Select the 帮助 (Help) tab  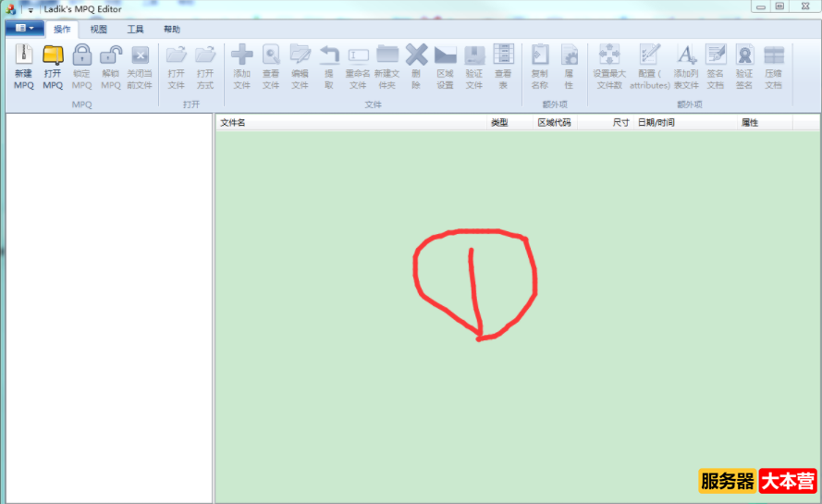click(172, 30)
